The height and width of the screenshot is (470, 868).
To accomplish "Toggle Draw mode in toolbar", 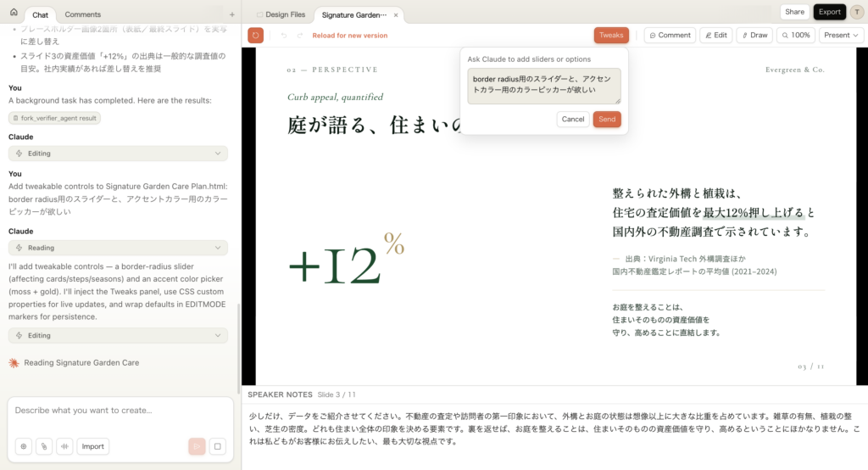I will click(x=754, y=35).
